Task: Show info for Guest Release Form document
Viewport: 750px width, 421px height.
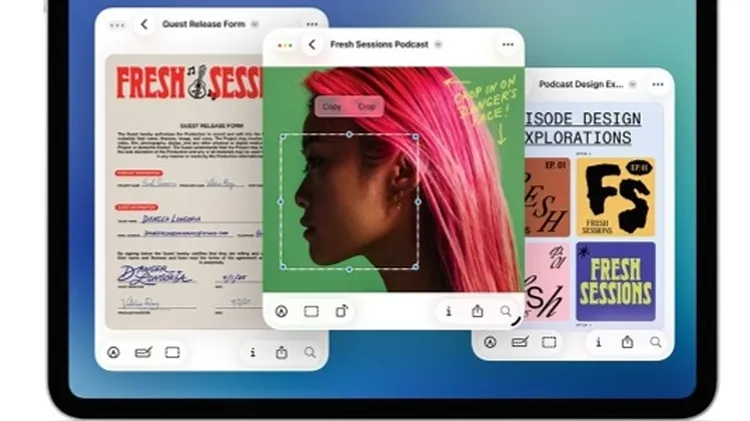Action: tap(253, 353)
